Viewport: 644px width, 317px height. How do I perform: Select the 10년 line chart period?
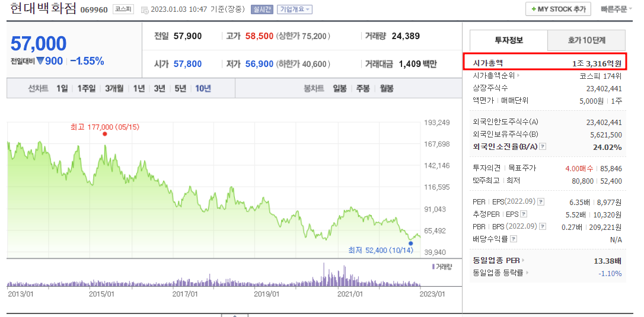(x=203, y=88)
